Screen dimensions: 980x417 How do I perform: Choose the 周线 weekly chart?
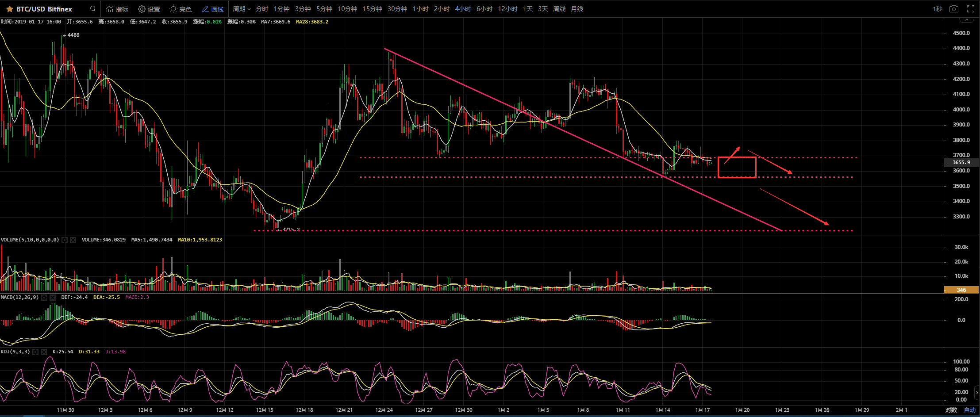[x=559, y=9]
